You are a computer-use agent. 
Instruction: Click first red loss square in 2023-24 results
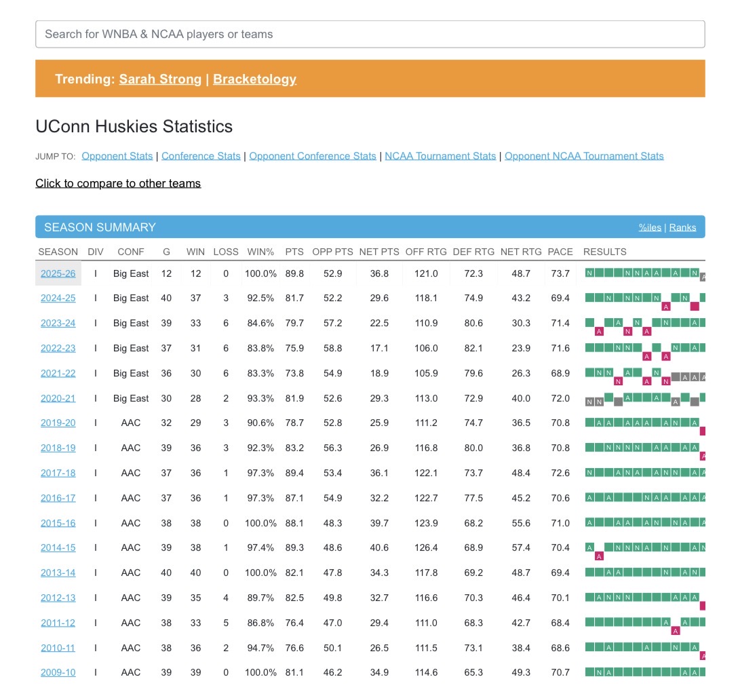(x=599, y=332)
